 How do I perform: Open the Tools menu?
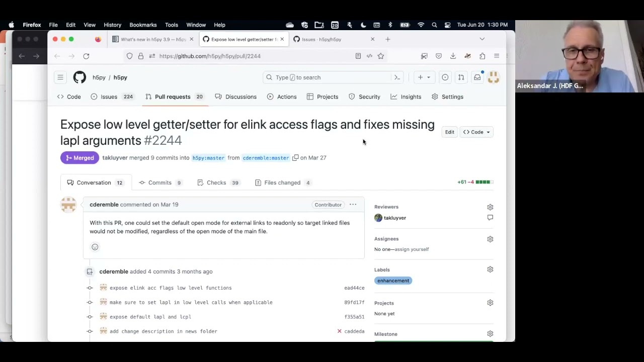pos(172,25)
